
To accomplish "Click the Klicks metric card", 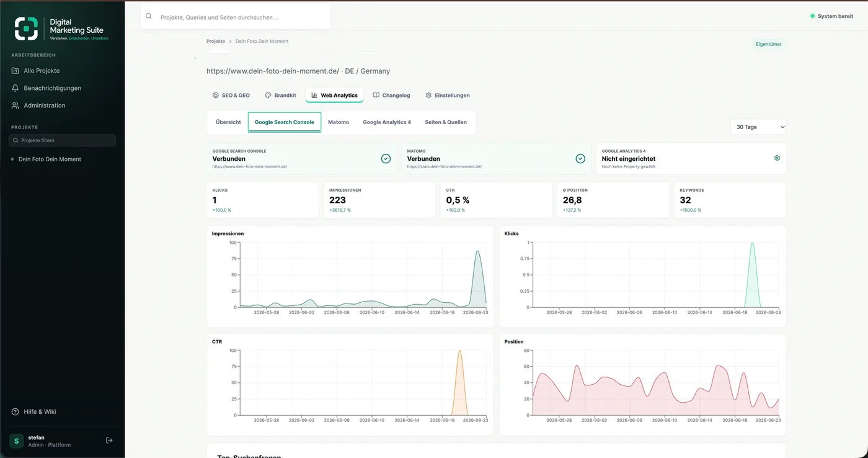I will click(263, 200).
